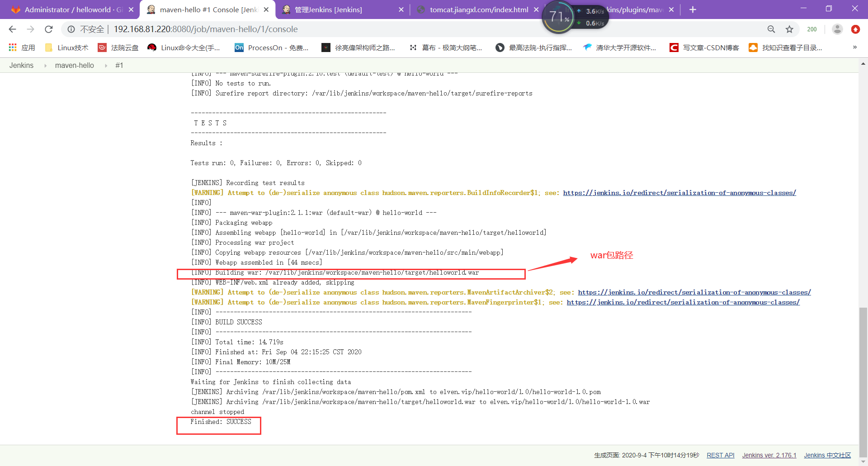Open the 徐亮偉架构师之路 bookmark

tap(358, 48)
